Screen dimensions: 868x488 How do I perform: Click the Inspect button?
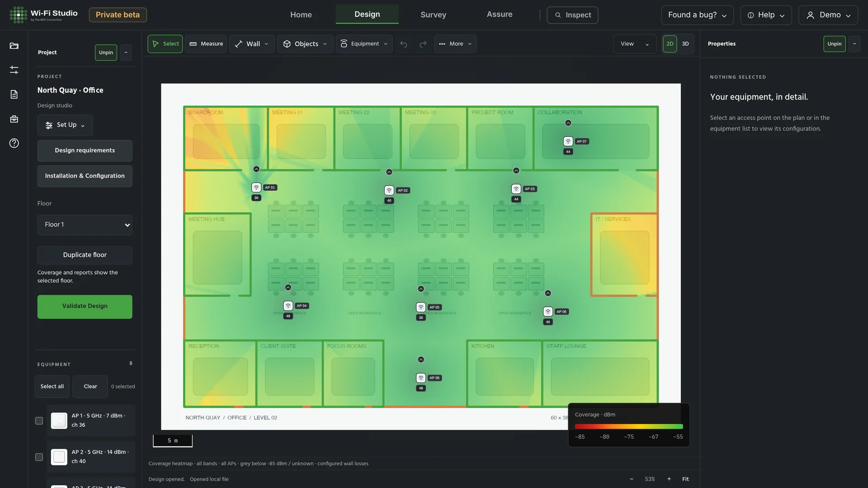(x=572, y=15)
